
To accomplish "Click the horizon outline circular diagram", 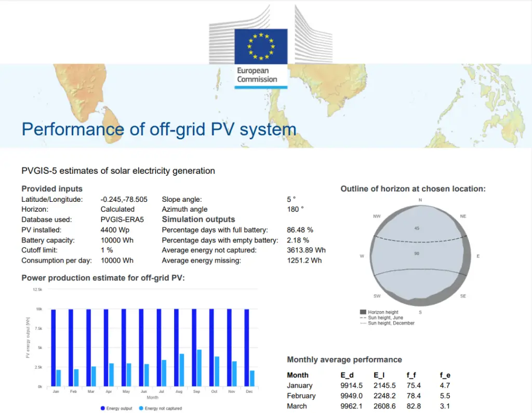I will (x=420, y=255).
